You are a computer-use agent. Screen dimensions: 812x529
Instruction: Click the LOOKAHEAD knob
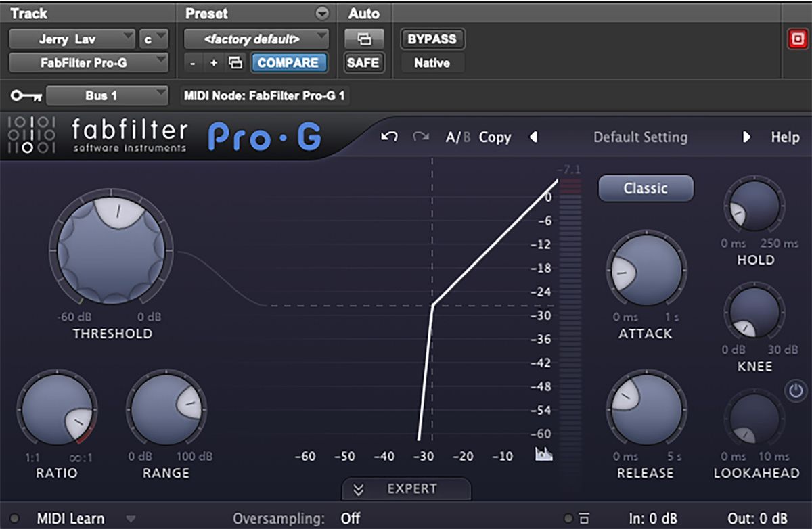click(x=754, y=419)
